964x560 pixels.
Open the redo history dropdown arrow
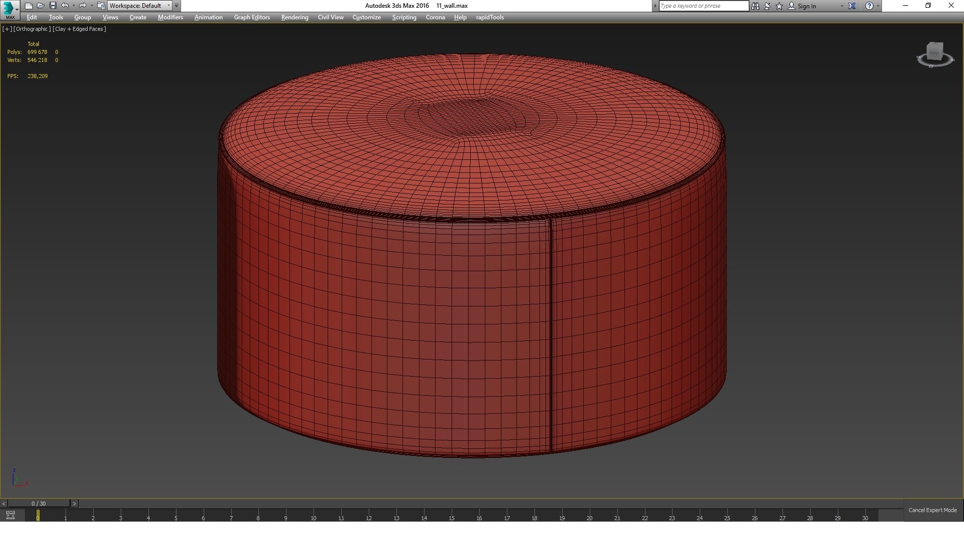point(91,6)
